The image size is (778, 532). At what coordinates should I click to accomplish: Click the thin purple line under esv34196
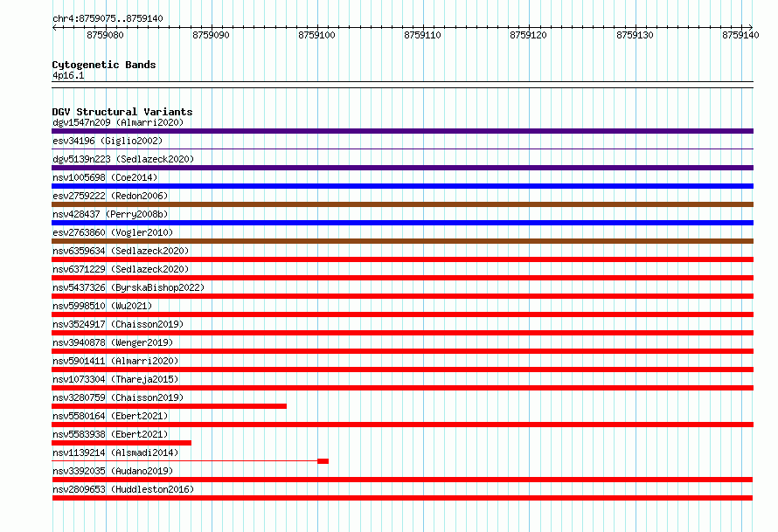pyautogui.click(x=402, y=149)
